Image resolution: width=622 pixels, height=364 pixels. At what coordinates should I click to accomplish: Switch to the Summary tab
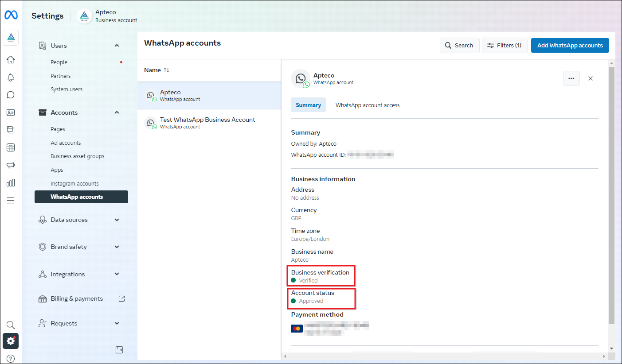pos(308,105)
